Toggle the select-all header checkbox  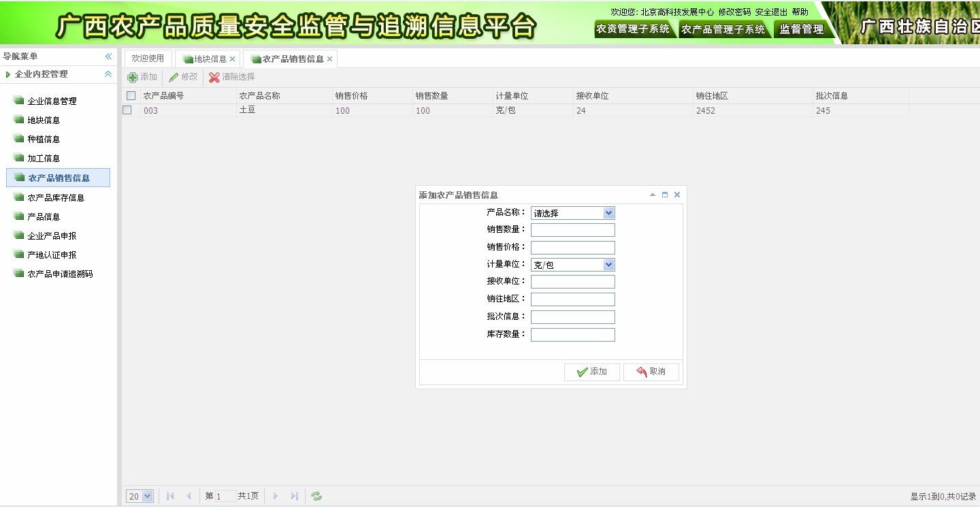(x=131, y=96)
